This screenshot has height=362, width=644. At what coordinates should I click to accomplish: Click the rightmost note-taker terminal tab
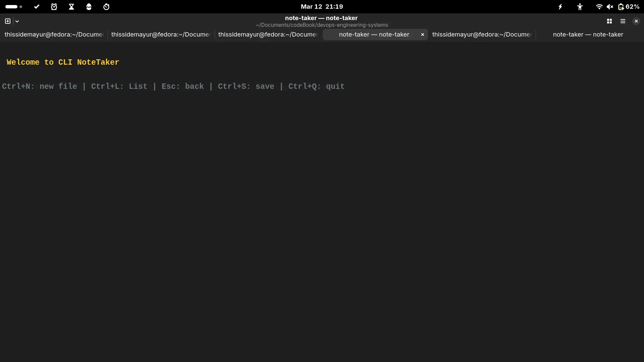(588, 35)
